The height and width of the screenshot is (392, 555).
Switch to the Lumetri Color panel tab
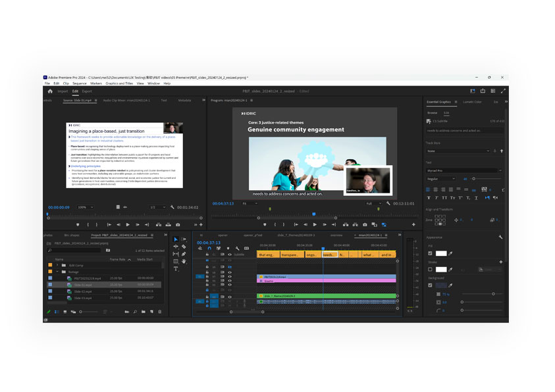click(x=471, y=102)
